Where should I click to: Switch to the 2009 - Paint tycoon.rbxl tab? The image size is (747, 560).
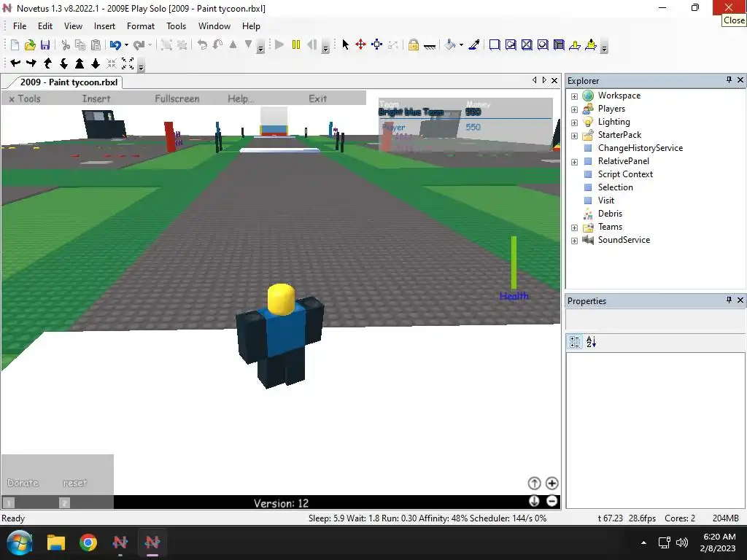69,82
